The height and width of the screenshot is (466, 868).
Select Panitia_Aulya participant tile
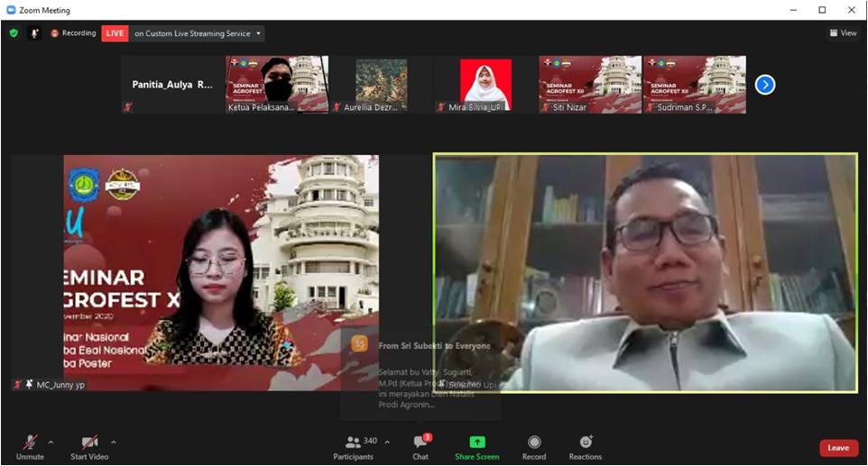click(172, 85)
